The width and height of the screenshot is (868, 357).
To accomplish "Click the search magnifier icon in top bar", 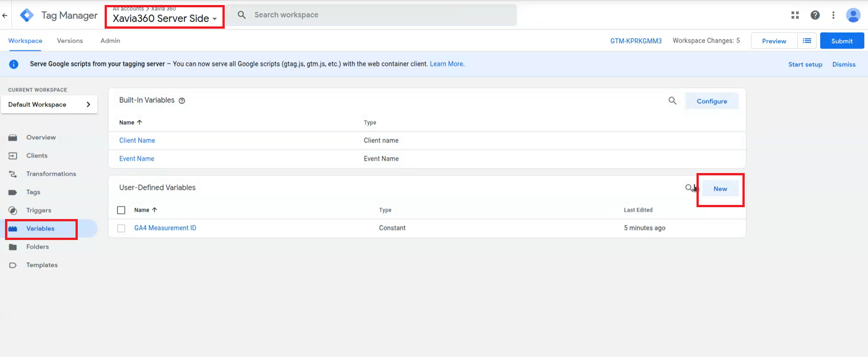I will [242, 15].
